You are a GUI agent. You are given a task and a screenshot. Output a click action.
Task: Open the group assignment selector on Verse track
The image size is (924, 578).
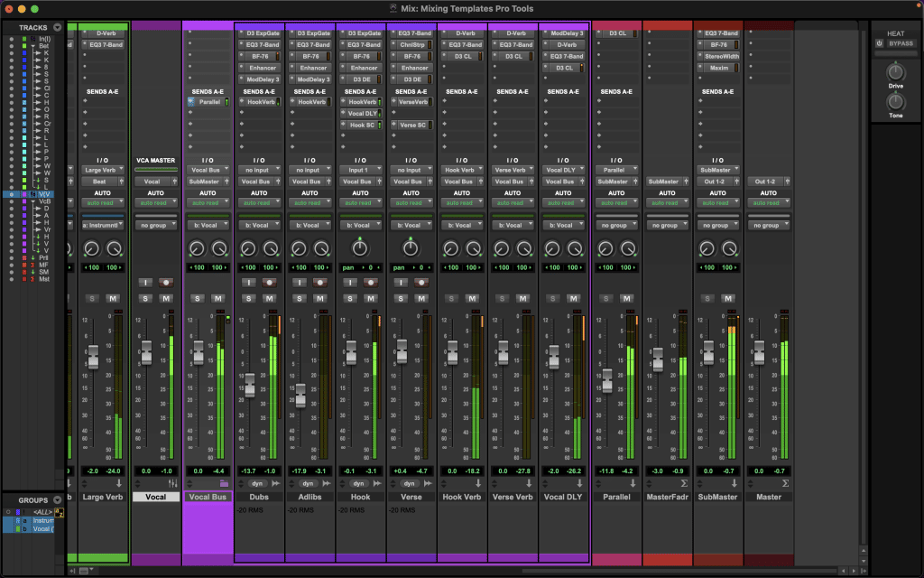[411, 224]
